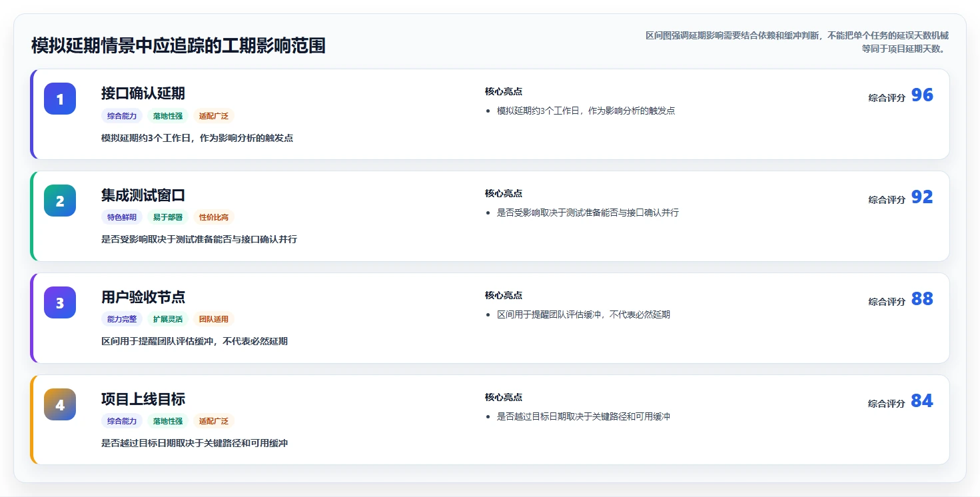
Task: Click the bold description 模拟延期约3个工作日 under tags
Action: (197, 138)
